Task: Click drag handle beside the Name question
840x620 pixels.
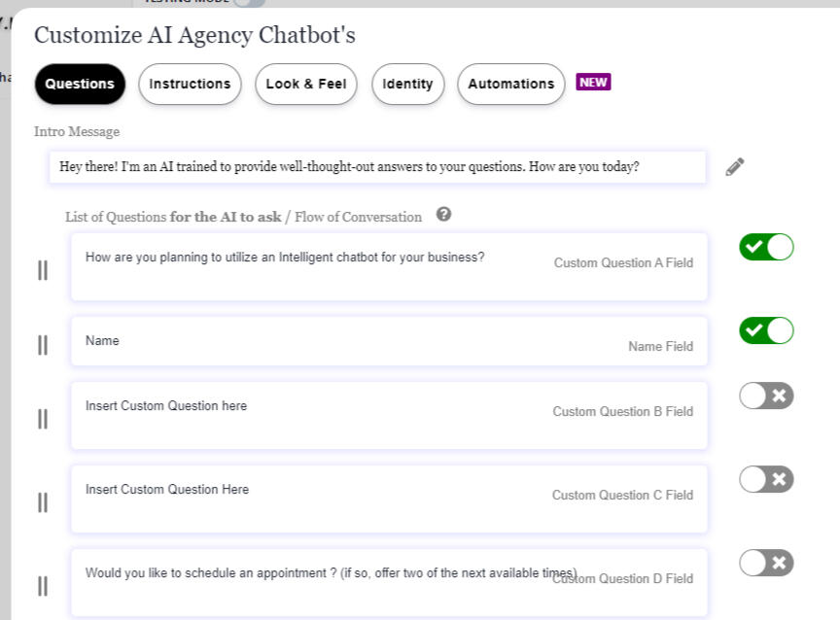Action: [43, 345]
